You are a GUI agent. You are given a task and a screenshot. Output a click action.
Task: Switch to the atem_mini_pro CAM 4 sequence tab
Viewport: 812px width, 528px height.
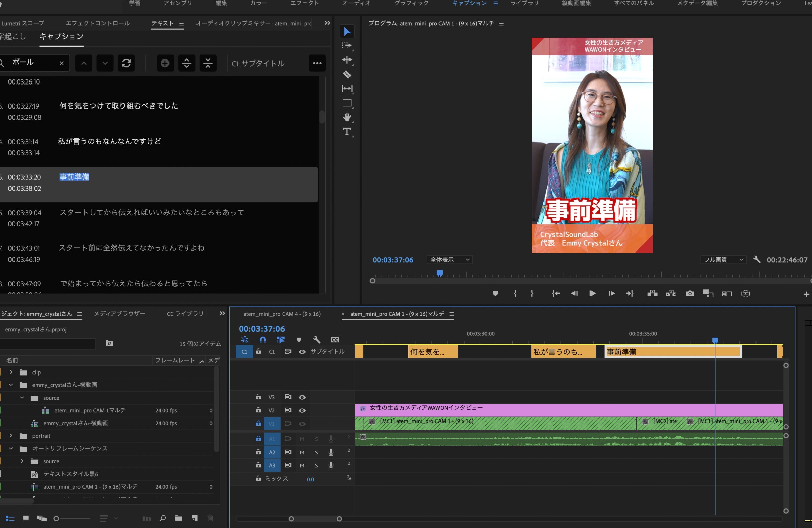coord(282,314)
